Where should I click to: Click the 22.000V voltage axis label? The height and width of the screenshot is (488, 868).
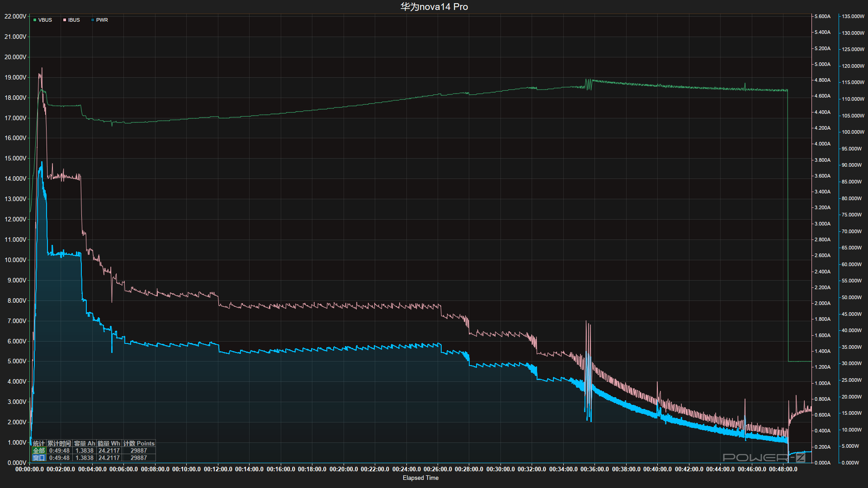[15, 16]
